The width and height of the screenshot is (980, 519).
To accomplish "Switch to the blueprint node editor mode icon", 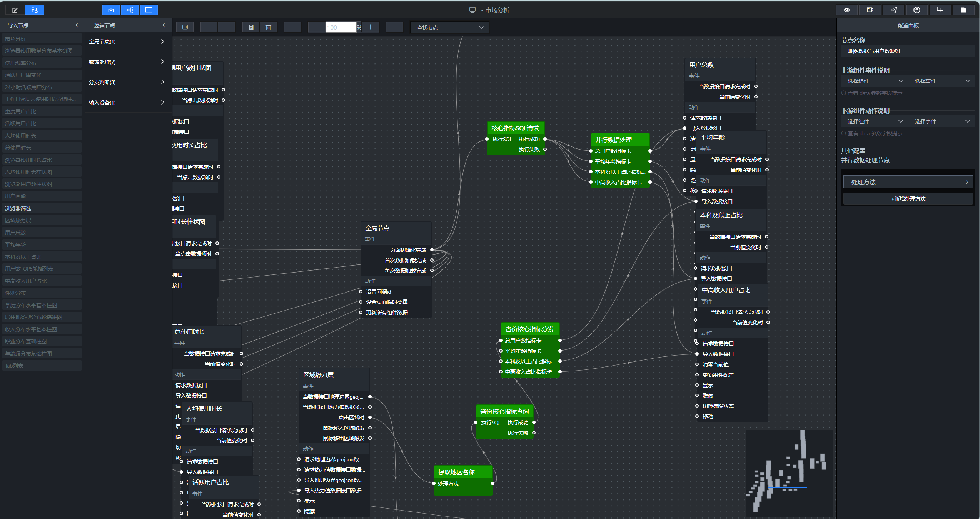I will [x=35, y=10].
